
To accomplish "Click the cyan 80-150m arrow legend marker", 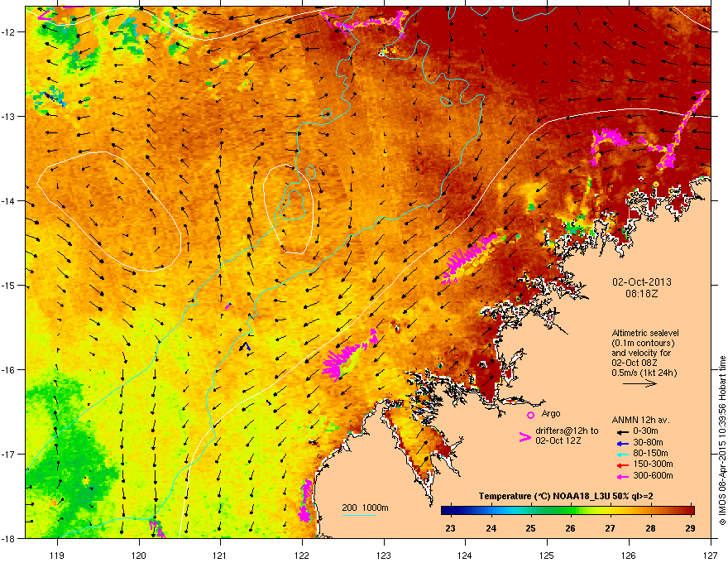I will [622, 454].
